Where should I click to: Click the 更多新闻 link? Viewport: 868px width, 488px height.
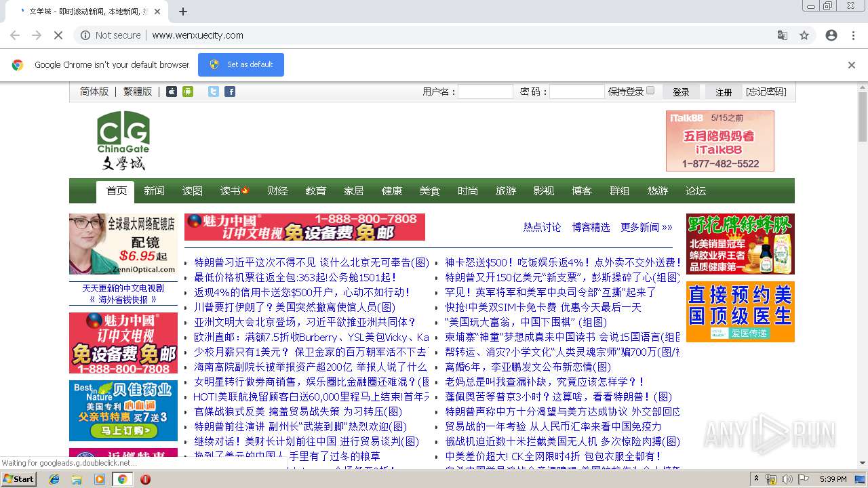646,227
